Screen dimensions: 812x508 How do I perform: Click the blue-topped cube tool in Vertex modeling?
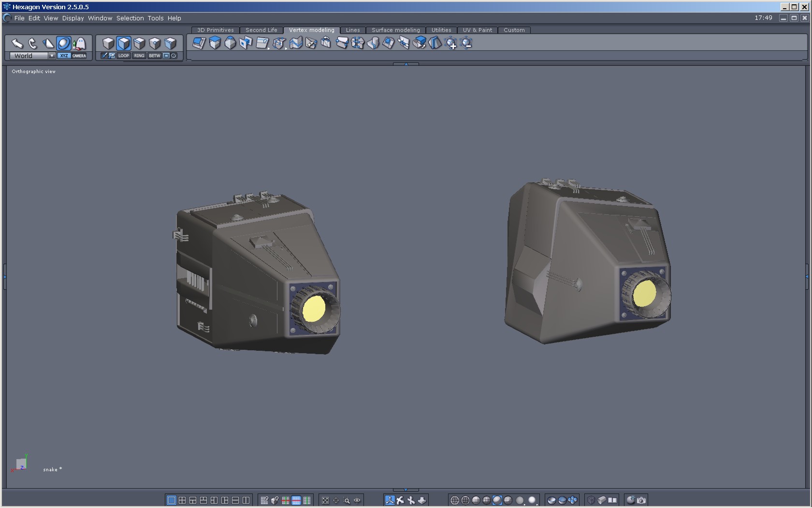(x=215, y=43)
